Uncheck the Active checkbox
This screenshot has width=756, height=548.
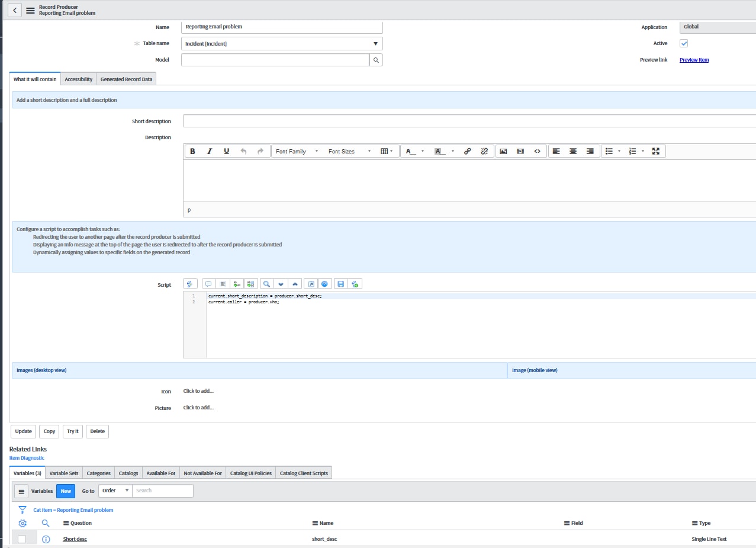coord(684,43)
